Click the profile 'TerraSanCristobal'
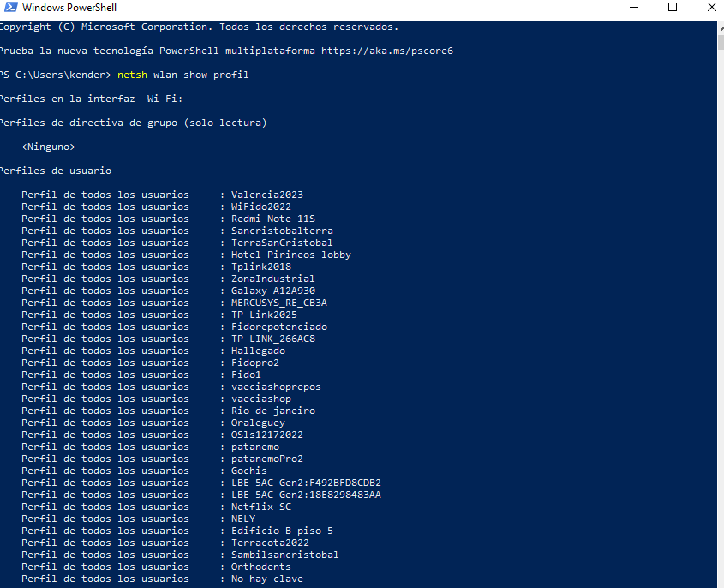724x588 pixels. [x=282, y=243]
